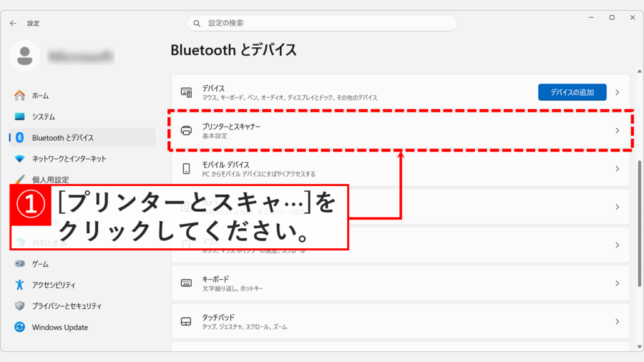Expand the mouse row chevron

pyautogui.click(x=618, y=245)
